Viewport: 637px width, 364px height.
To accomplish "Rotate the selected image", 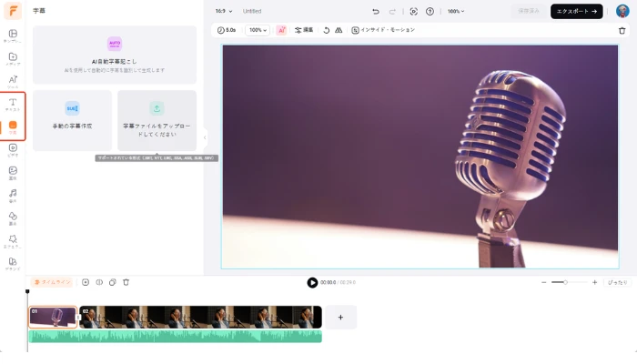I will pos(326,30).
